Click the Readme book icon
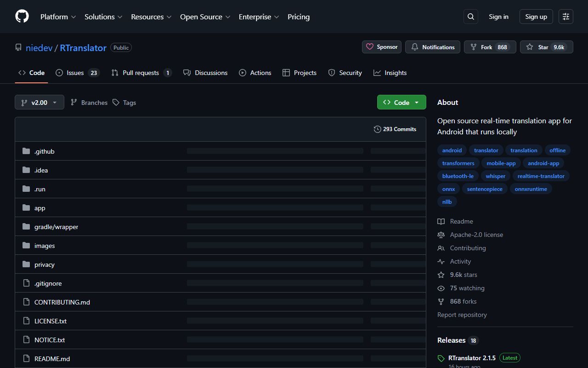 pos(441,221)
